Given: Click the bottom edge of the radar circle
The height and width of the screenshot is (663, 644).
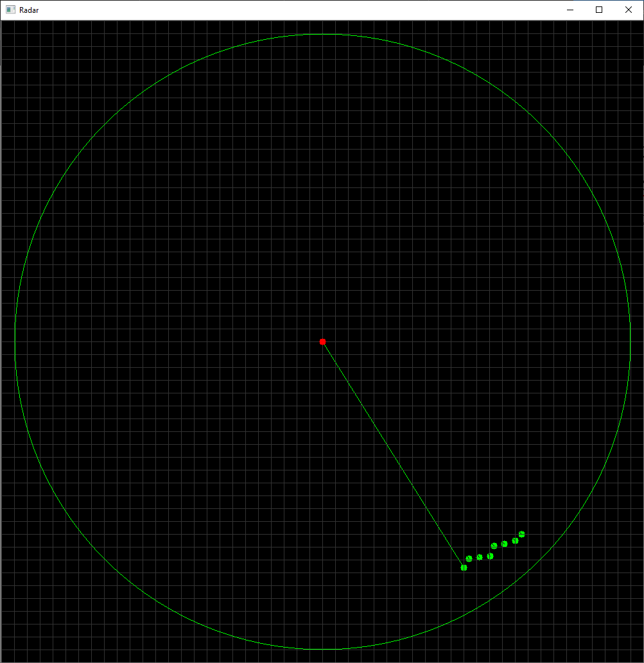Looking at the screenshot, I should tap(322, 650).
